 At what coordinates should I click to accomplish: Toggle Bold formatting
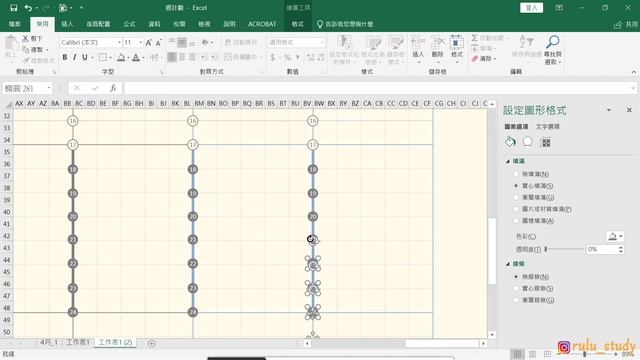click(64, 58)
